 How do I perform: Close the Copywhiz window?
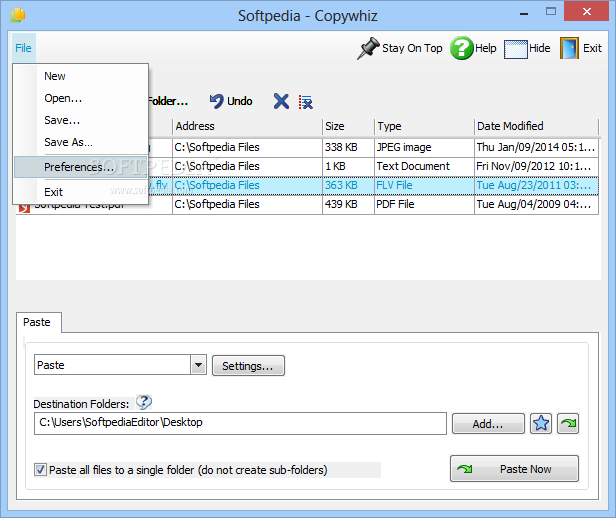pyautogui.click(x=587, y=11)
